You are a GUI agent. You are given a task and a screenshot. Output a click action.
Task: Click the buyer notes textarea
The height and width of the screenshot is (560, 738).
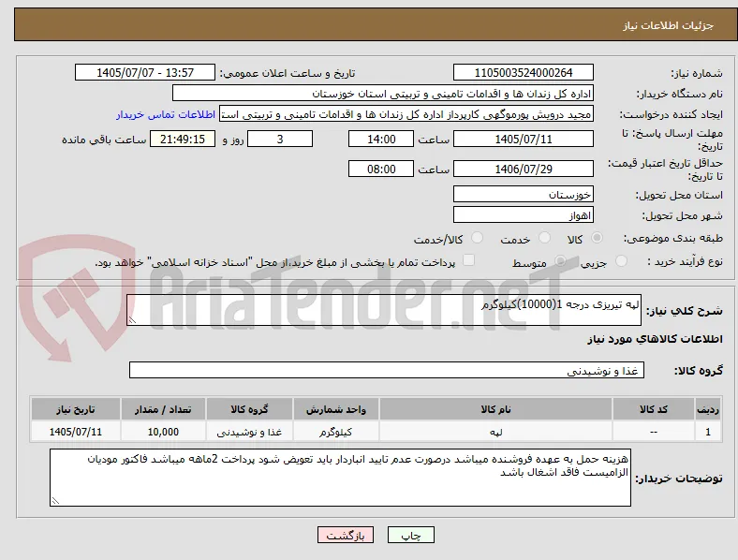340,478
